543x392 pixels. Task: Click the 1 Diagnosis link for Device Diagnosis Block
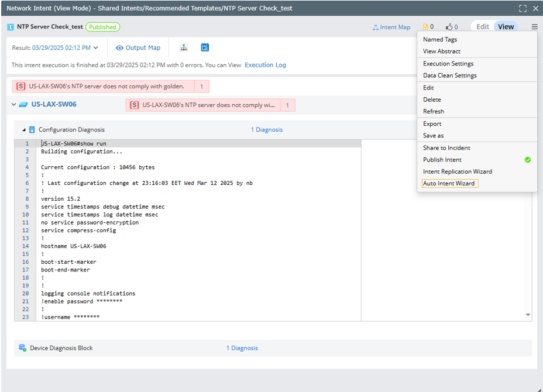click(242, 348)
